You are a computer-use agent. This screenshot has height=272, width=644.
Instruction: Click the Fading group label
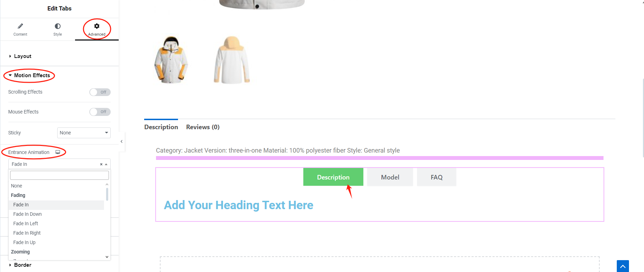coord(18,195)
